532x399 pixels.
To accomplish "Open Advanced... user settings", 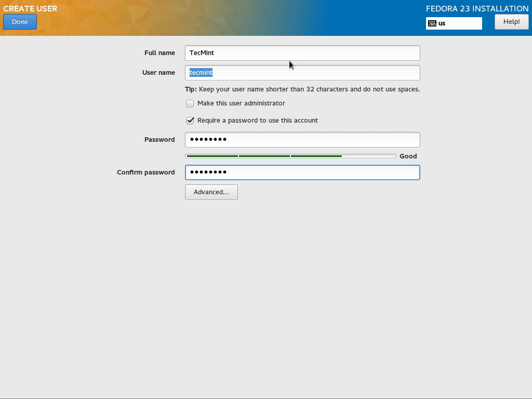I will [211, 192].
